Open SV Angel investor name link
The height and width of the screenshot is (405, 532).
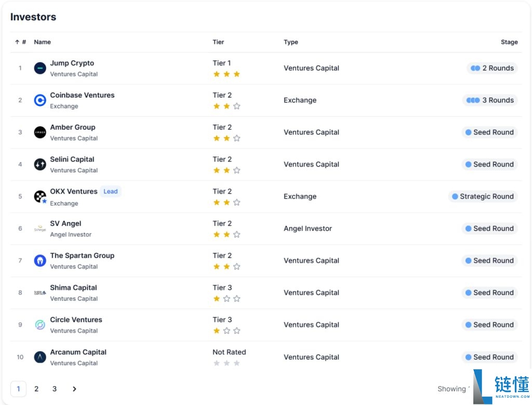click(65, 223)
